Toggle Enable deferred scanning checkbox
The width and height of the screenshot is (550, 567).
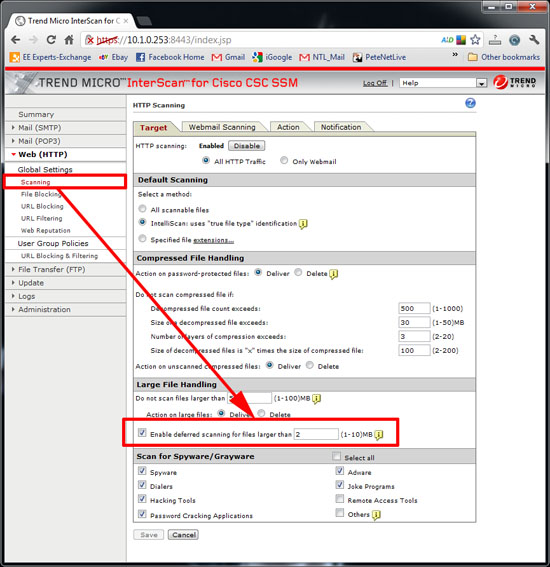[142, 432]
